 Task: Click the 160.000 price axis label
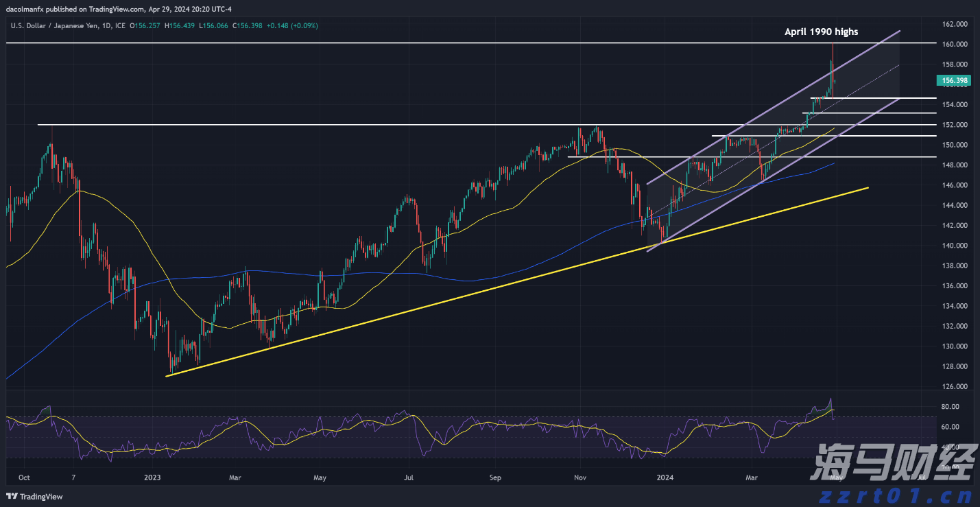pyautogui.click(x=955, y=45)
